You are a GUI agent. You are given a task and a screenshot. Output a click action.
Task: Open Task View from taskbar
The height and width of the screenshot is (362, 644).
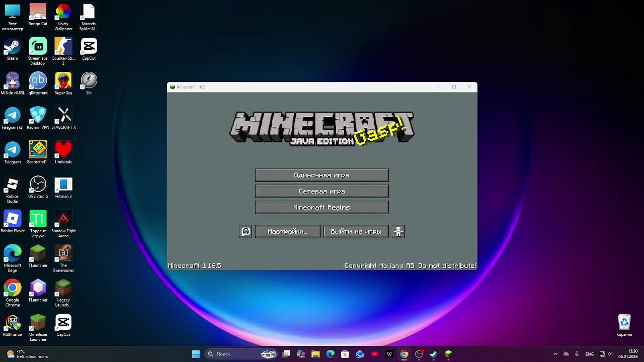286,354
